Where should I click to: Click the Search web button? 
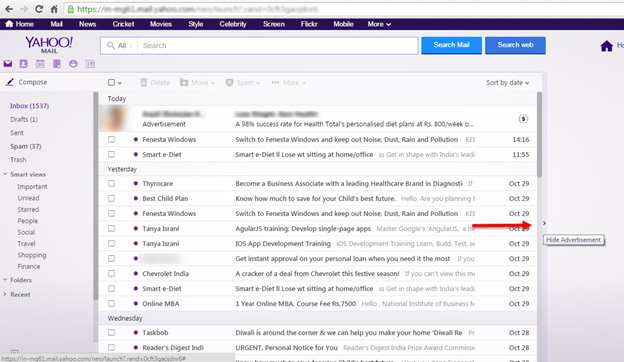(515, 45)
